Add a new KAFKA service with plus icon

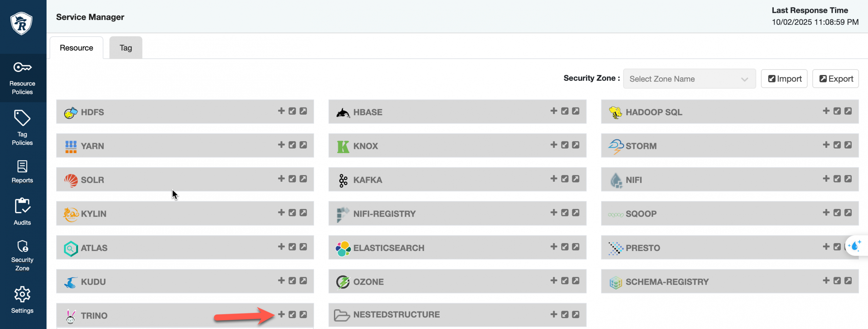click(553, 179)
